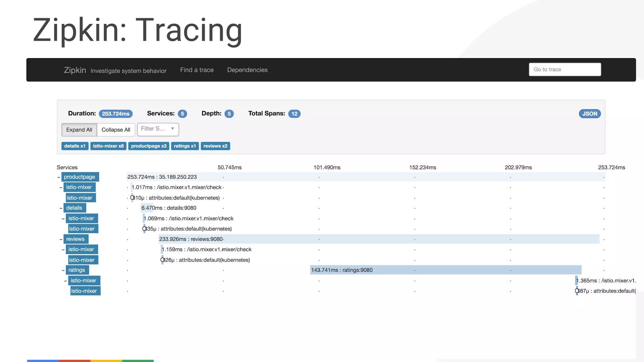Click the Expand All button
This screenshot has height=362, width=644.
coord(79,130)
